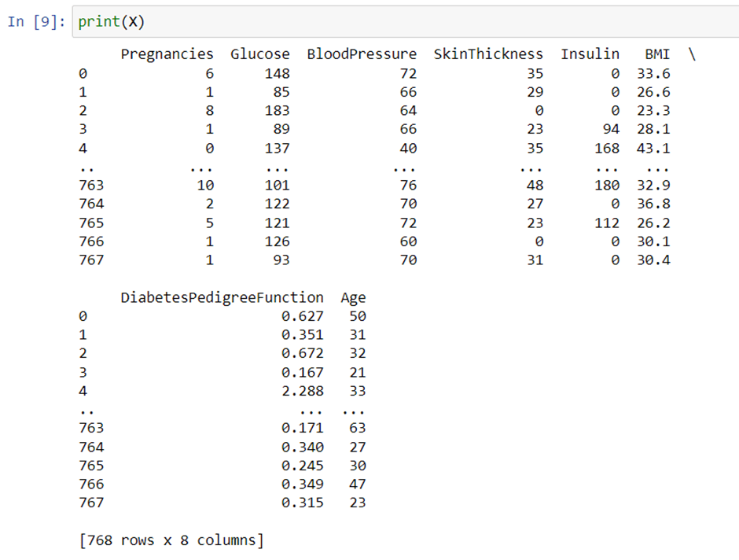This screenshot has height=560, width=739.
Task: Click the glucose value 148
Action: [x=277, y=73]
